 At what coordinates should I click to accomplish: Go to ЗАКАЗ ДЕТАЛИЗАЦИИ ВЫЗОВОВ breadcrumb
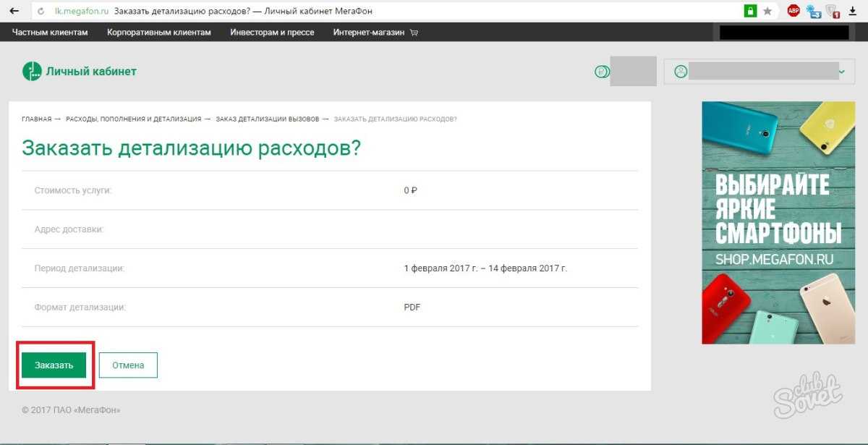click(x=268, y=119)
